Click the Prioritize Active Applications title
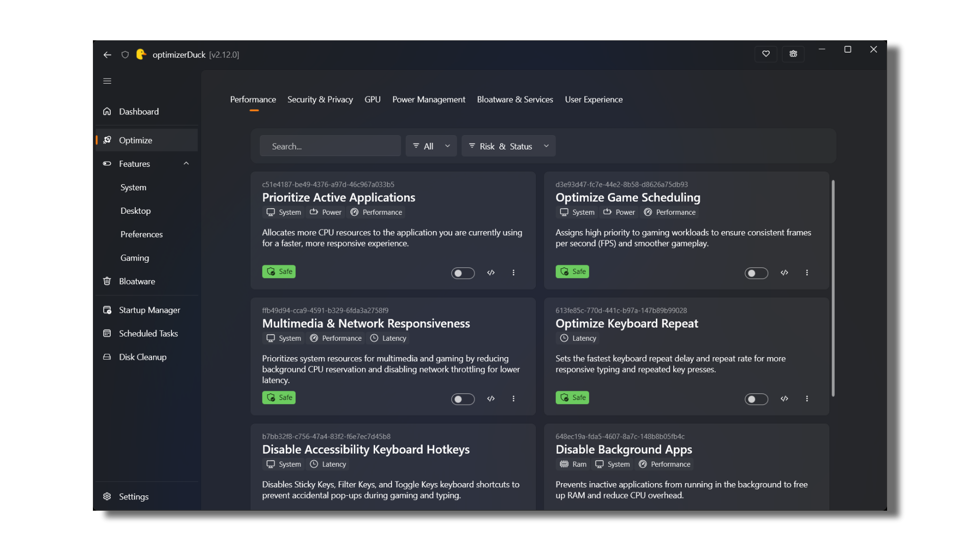The height and width of the screenshot is (551, 980). tap(338, 197)
